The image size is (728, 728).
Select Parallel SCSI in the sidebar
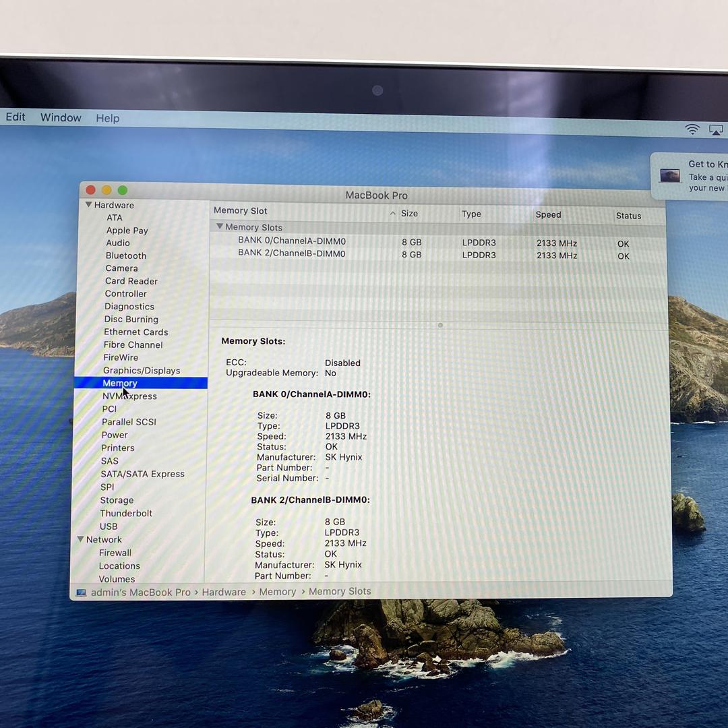pyautogui.click(x=129, y=421)
